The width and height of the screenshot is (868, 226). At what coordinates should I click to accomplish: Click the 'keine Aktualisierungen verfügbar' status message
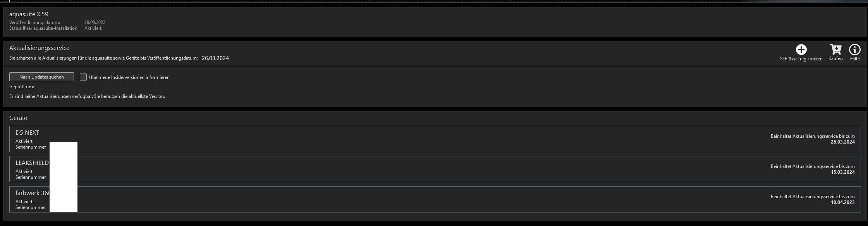pyautogui.click(x=87, y=96)
